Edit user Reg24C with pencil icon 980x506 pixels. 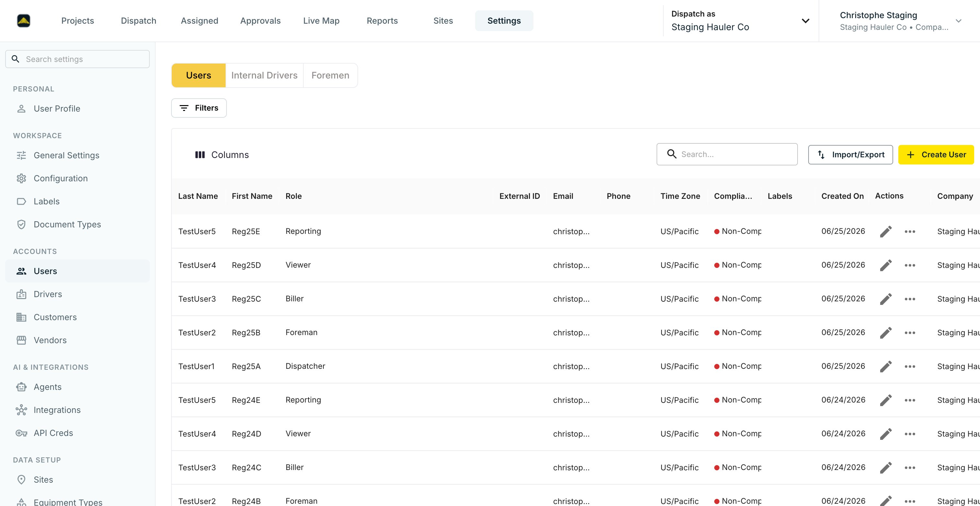(x=886, y=467)
